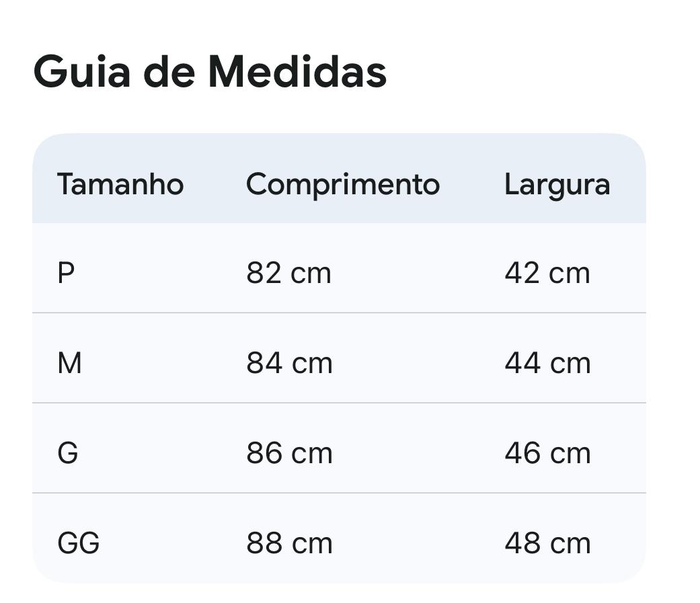
Task: Choose size P in the table
Action: (66, 274)
